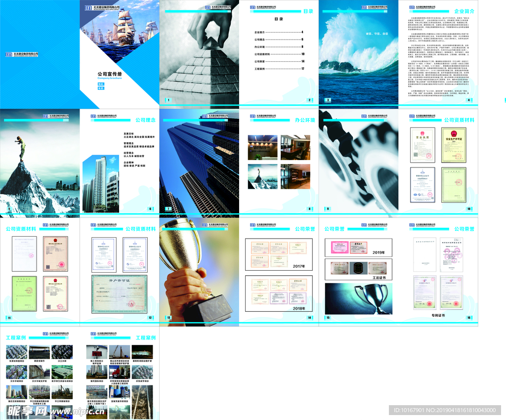This screenshot has height=420, width=506.
Task: Select the silver trophy photo
Action: [x=358, y=298]
